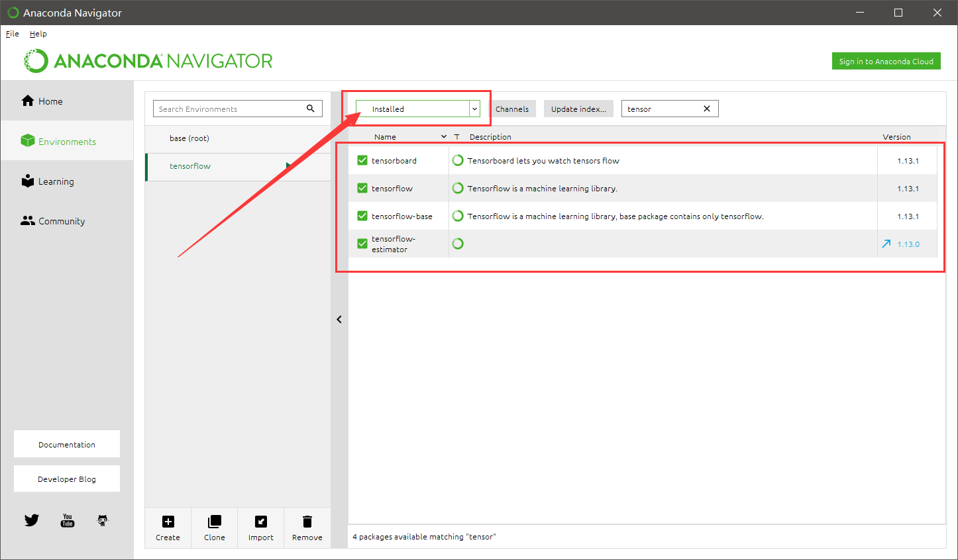The height and width of the screenshot is (560, 958).
Task: Open the Developer Blog button
Action: click(x=67, y=479)
